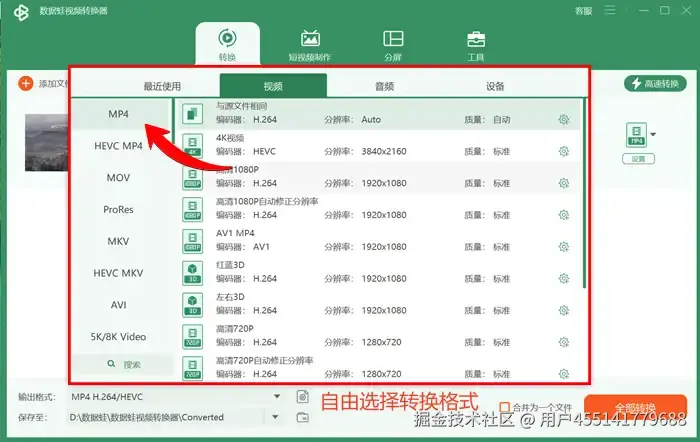Open gear for 高清1080P自动修正分辨率 preset
The width and height of the screenshot is (700, 442).
coord(564,215)
